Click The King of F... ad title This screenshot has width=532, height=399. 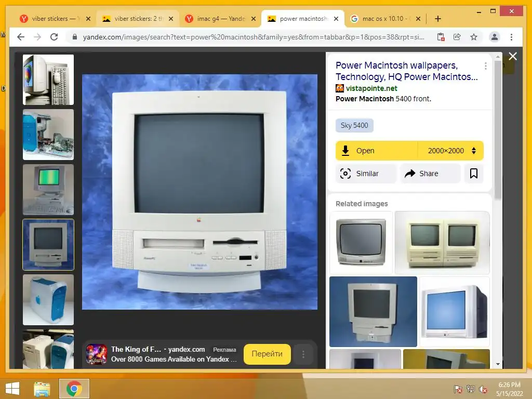click(x=136, y=349)
